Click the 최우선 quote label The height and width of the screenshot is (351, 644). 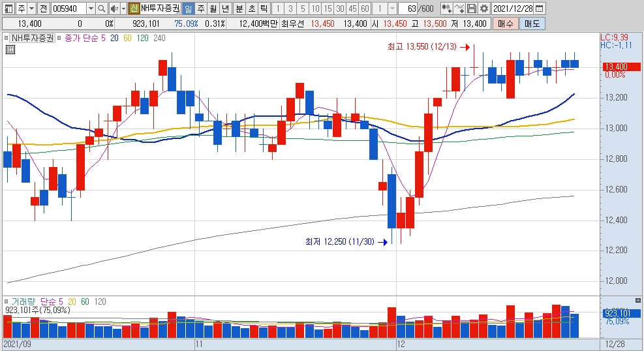[292, 23]
